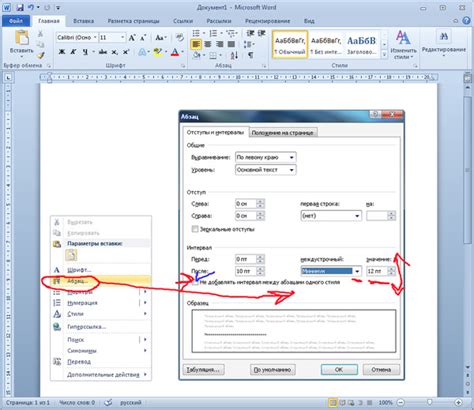474x410 pixels.
Task: Click the После spacing field 10 пт
Action: click(x=246, y=271)
